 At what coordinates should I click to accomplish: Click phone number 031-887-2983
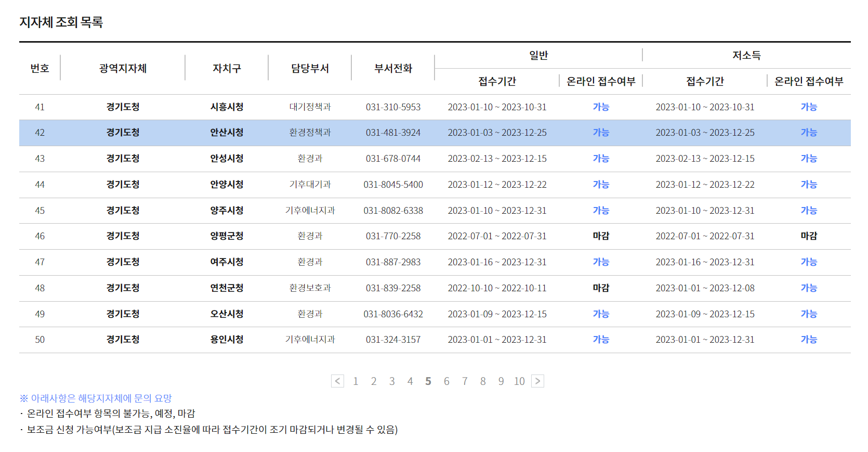click(x=393, y=262)
